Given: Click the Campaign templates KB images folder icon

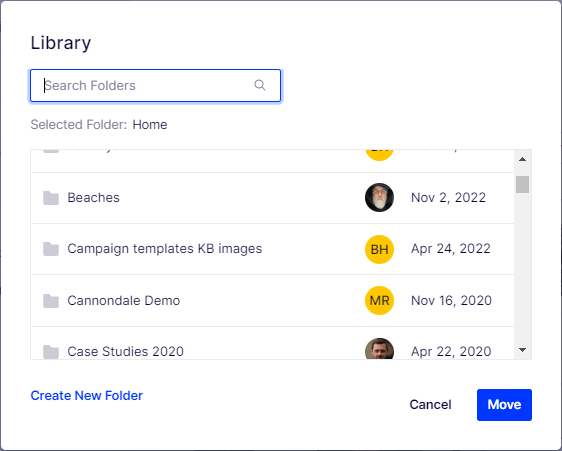Looking at the screenshot, I should pos(51,249).
